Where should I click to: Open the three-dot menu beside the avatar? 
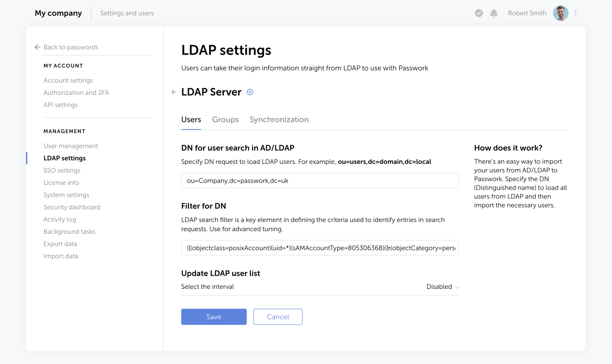click(x=576, y=13)
